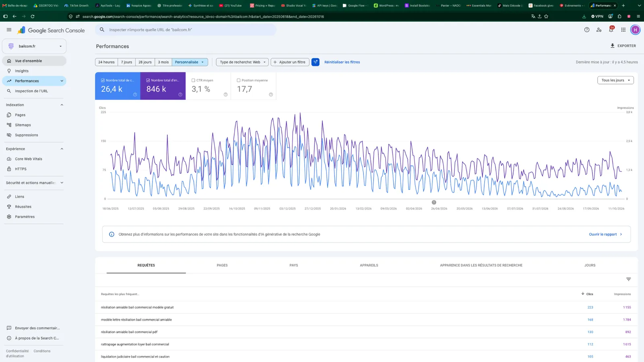The image size is (644, 362).
Task: Click help icon on Position moyenne card
Action: tap(271, 95)
